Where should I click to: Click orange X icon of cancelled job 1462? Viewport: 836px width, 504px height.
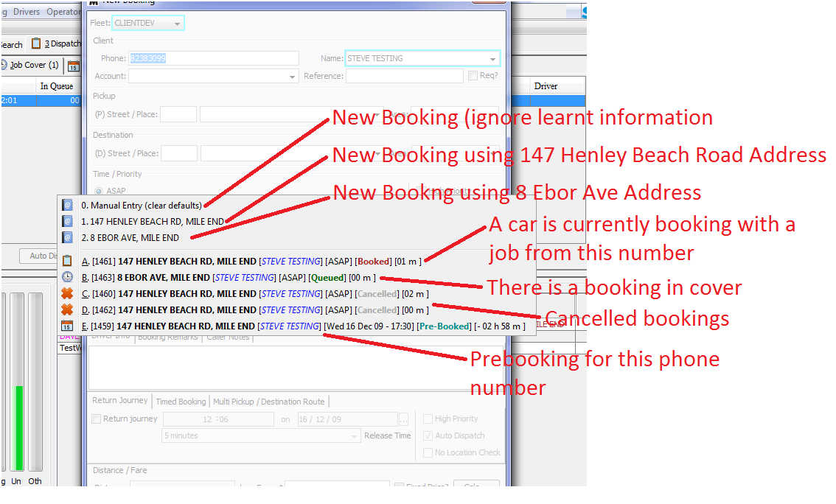(67, 309)
